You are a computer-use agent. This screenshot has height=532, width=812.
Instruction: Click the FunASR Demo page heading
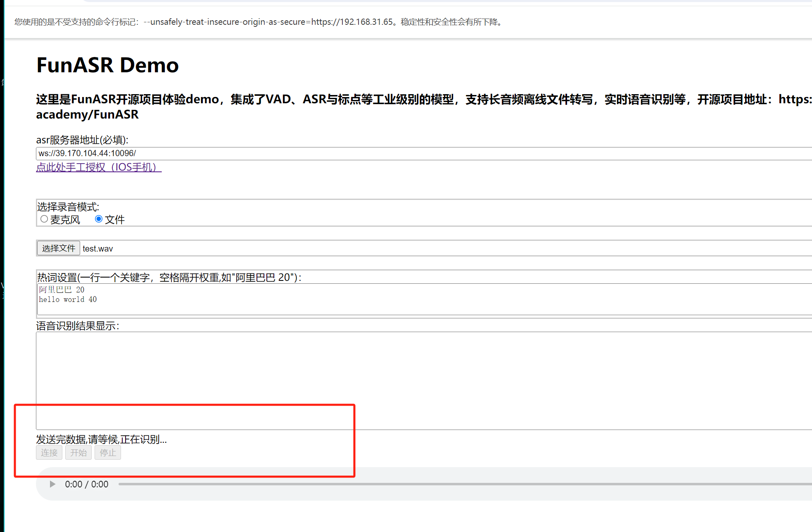pos(107,65)
